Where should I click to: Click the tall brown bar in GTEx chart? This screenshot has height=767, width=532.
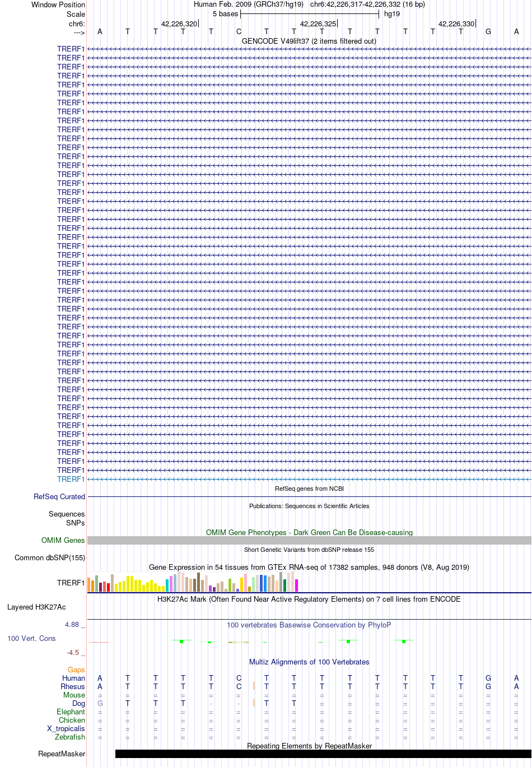pyautogui.click(x=198, y=582)
